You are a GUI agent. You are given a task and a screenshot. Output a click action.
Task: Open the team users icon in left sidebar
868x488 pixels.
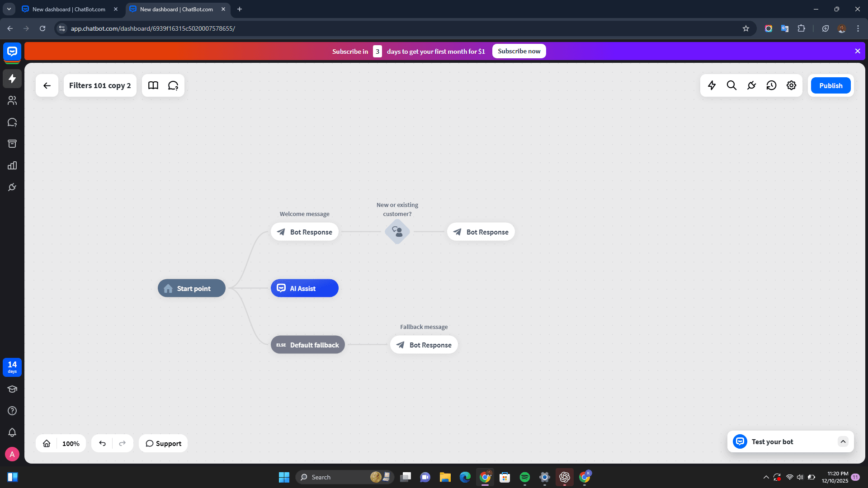12,100
